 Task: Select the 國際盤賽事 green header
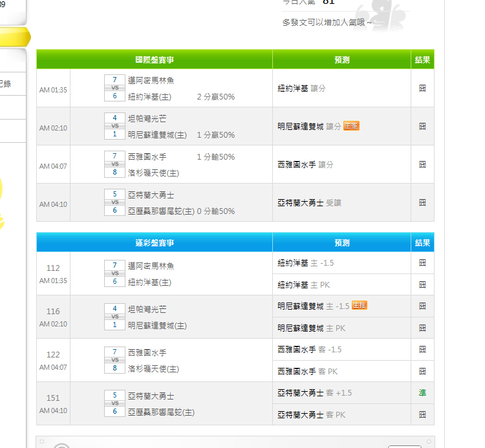pyautogui.click(x=155, y=59)
